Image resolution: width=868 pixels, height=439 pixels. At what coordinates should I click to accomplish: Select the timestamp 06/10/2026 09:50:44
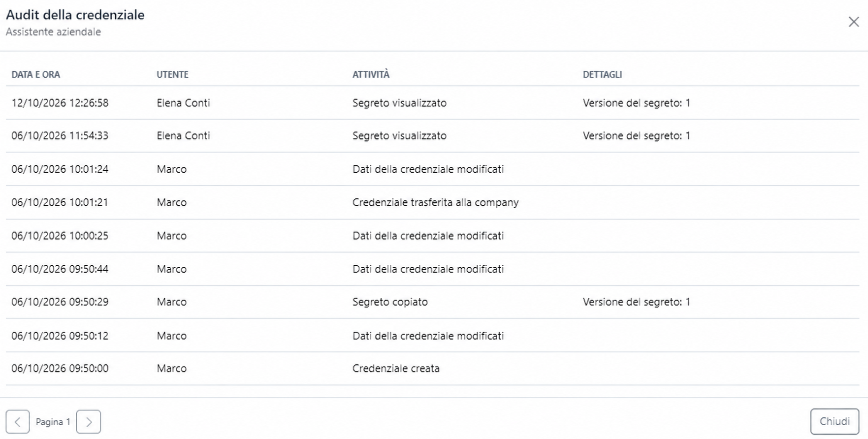(x=60, y=269)
